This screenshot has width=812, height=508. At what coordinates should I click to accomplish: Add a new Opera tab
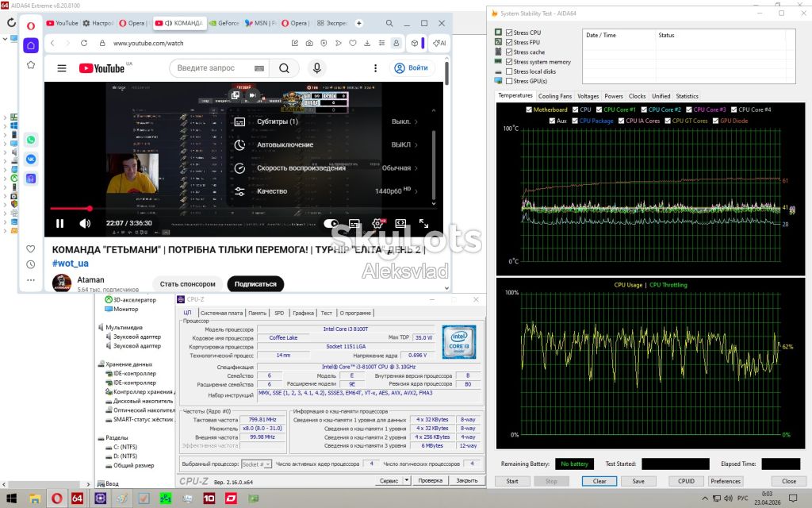[x=359, y=23]
